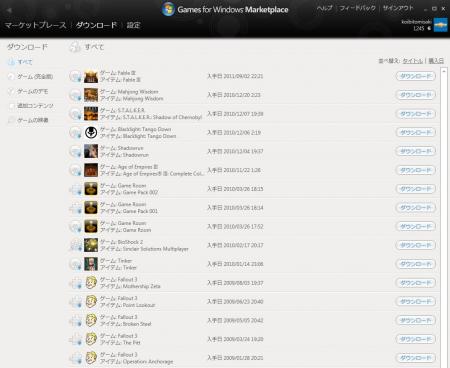Filter by 追加コンテンツ in sidebar
The image size is (450, 368).
coord(35,106)
